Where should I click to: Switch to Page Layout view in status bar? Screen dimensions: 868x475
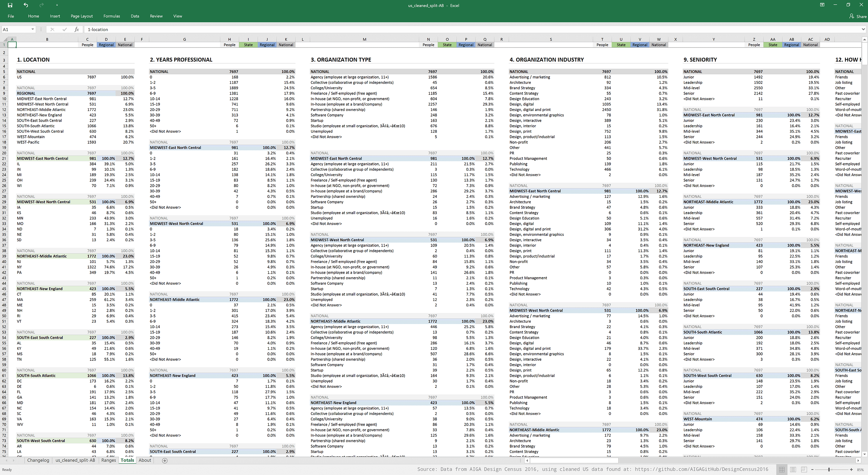[x=793, y=470]
